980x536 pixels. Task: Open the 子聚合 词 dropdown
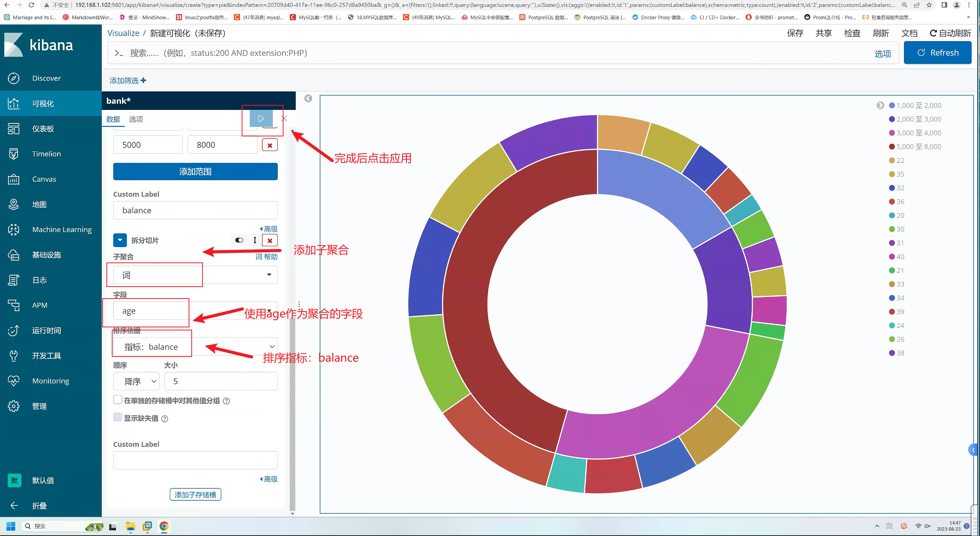[x=195, y=275]
